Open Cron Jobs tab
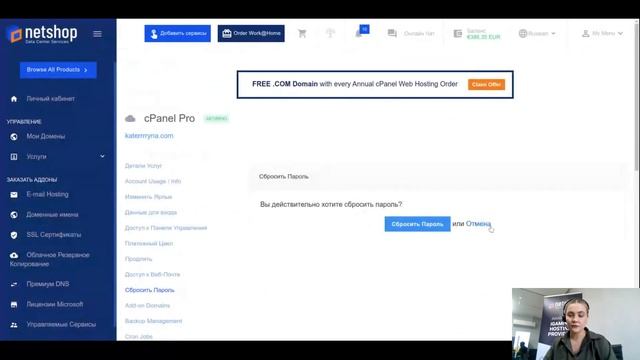Viewport: 640px width, 360px height. [139, 336]
